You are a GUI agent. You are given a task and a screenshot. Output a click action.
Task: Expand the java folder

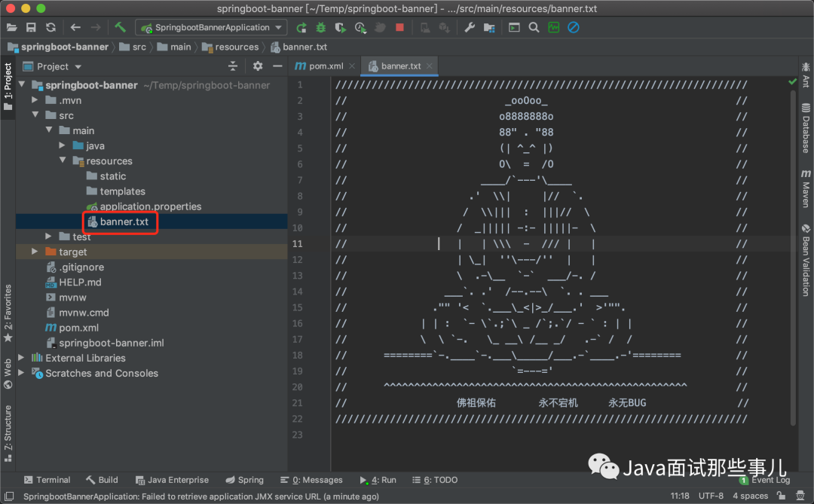[x=63, y=145]
